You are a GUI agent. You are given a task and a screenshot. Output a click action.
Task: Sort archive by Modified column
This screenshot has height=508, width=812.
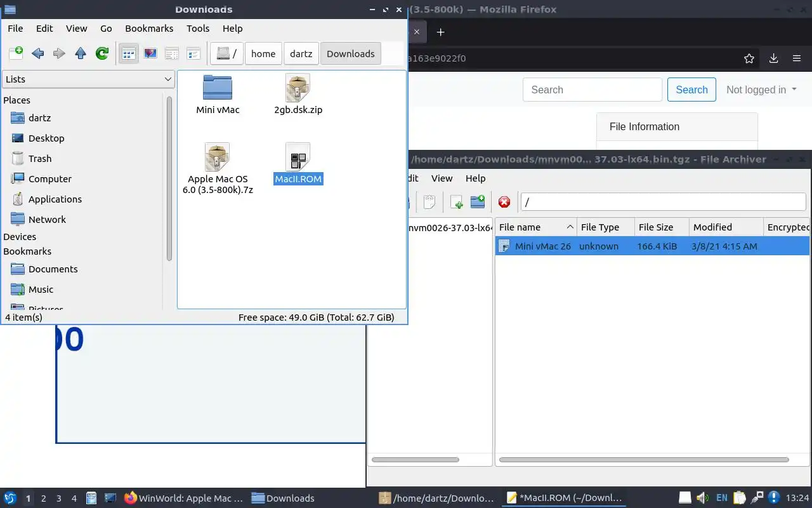coord(726,227)
